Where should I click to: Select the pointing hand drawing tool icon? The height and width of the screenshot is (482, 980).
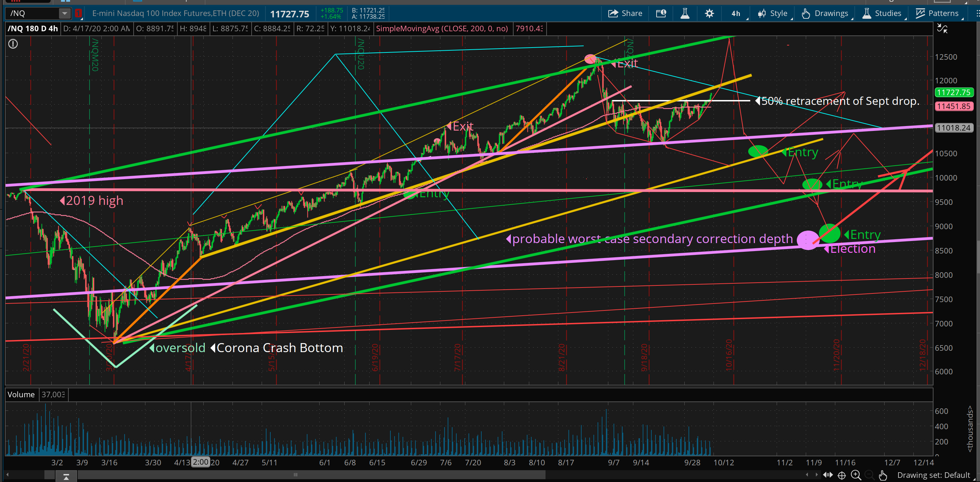click(x=883, y=475)
